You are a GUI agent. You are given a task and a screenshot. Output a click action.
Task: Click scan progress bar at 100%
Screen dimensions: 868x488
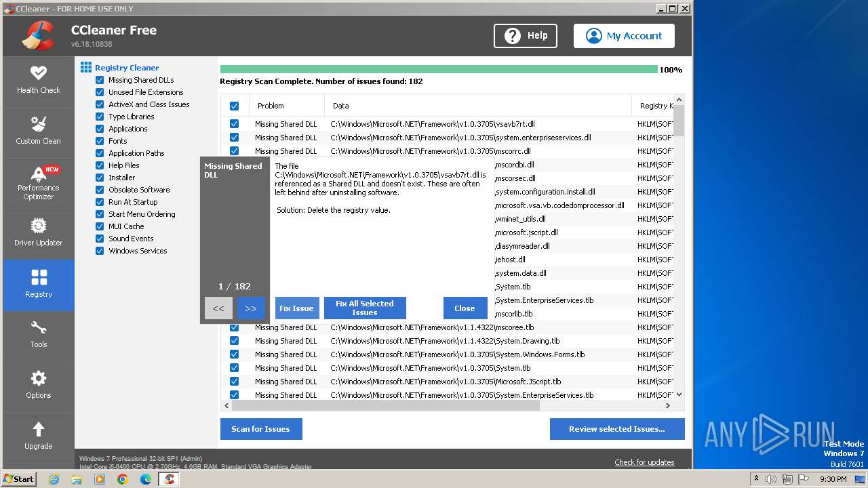click(x=439, y=69)
